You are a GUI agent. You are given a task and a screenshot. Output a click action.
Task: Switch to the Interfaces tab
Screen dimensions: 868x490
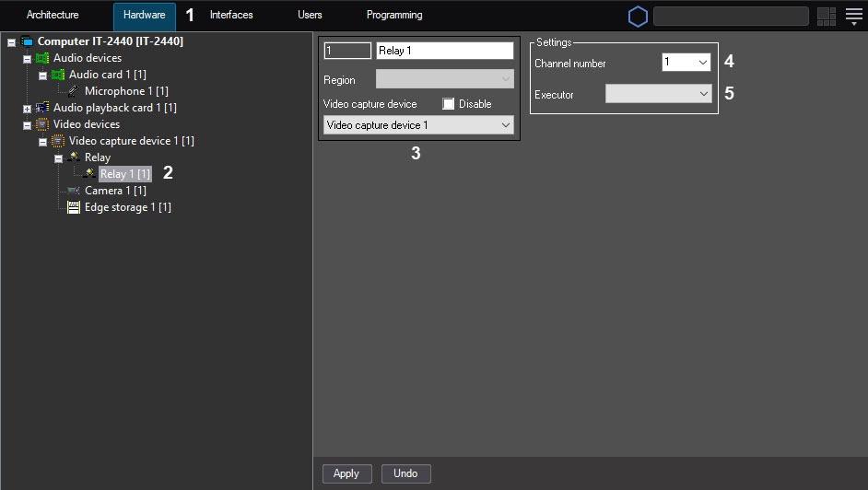[231, 16]
